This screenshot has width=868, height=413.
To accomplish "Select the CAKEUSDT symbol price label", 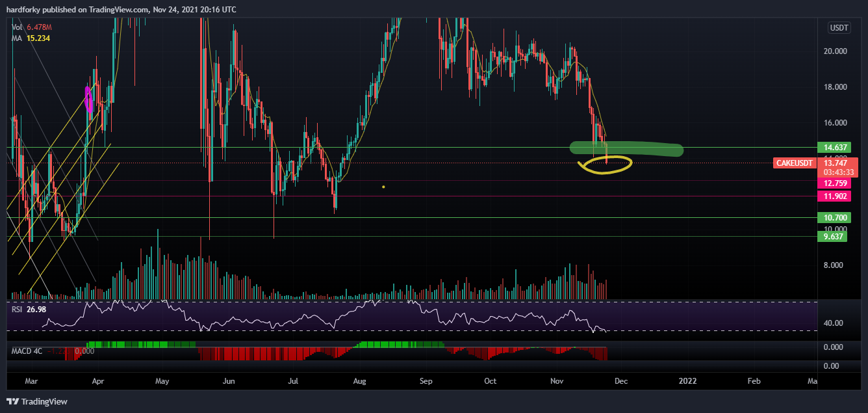I will point(795,163).
